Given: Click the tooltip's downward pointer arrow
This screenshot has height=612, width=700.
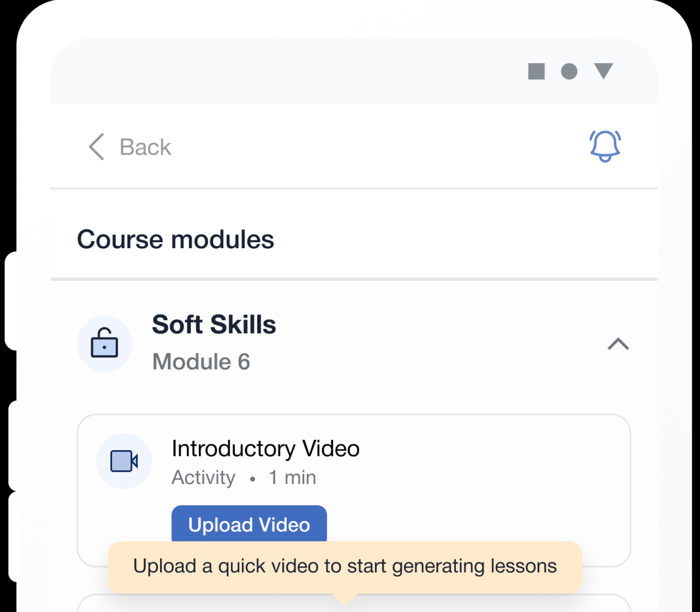Looking at the screenshot, I should (x=345, y=599).
